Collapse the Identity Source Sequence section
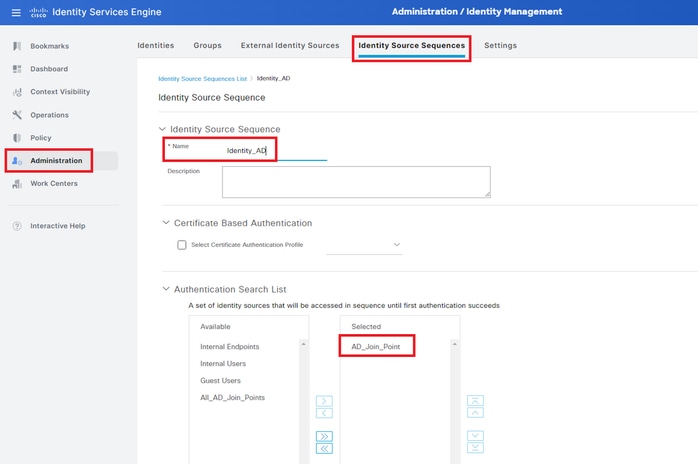The height and width of the screenshot is (464, 698). 162,129
